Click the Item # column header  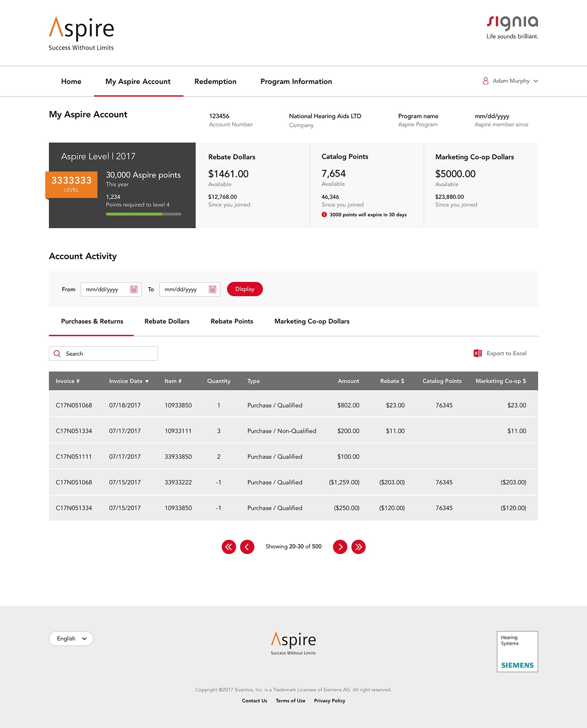(173, 381)
